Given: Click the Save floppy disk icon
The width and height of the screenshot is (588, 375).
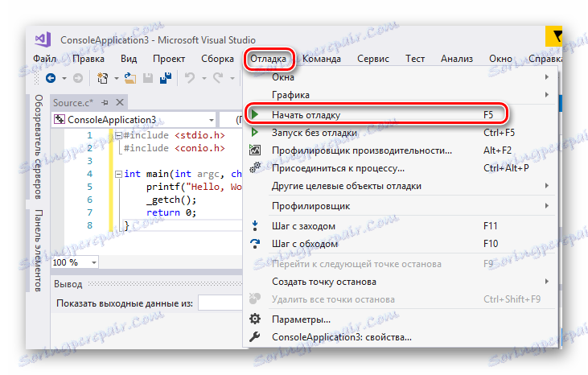Looking at the screenshot, I should tap(148, 78).
